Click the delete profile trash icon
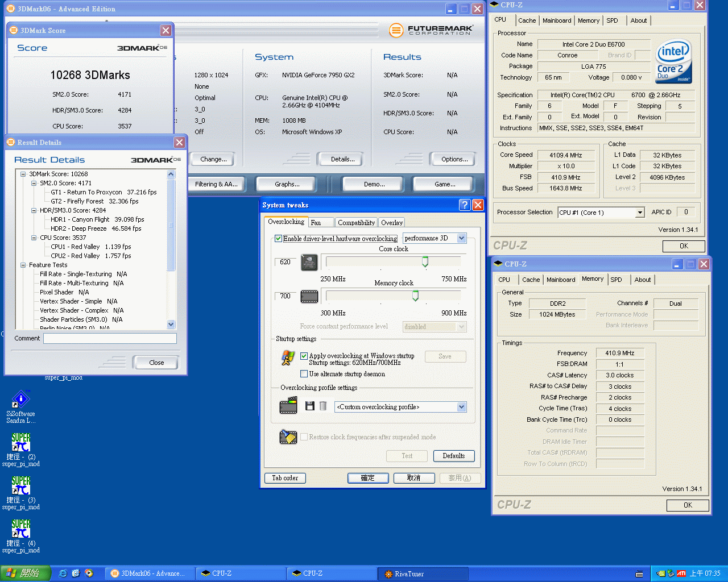The height and width of the screenshot is (582, 728). (323, 406)
